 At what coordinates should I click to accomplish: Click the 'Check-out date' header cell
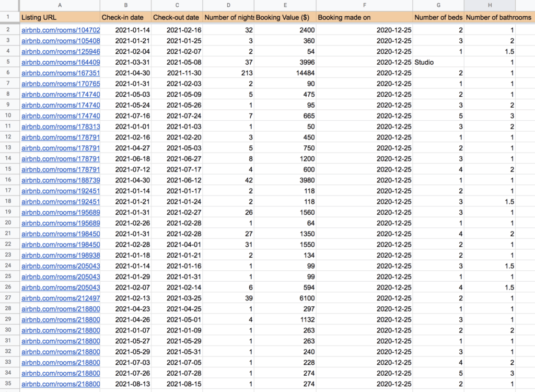pos(177,17)
